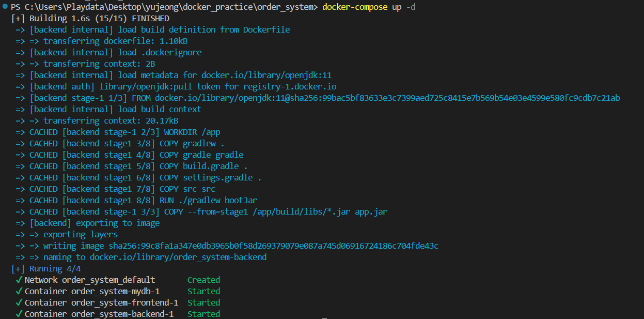
Task: Click green checkmark beside order_system-backend-1 container
Action: pyautogui.click(x=19, y=314)
